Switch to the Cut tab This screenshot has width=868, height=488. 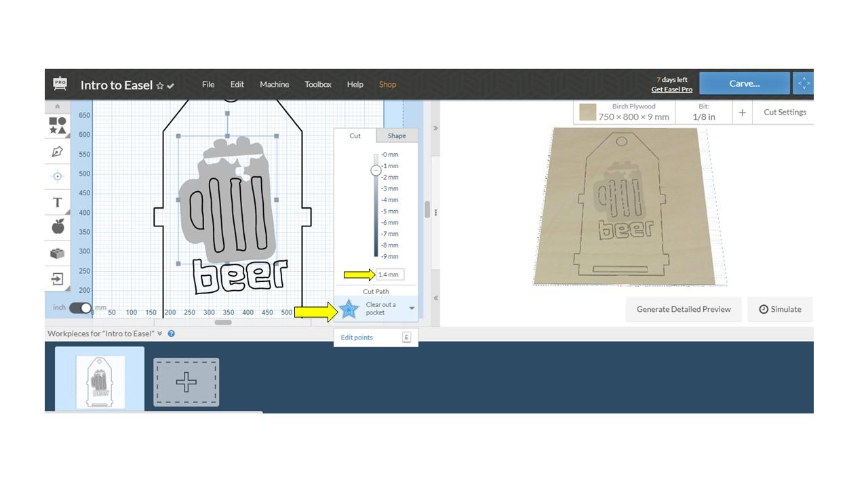pyautogui.click(x=355, y=136)
